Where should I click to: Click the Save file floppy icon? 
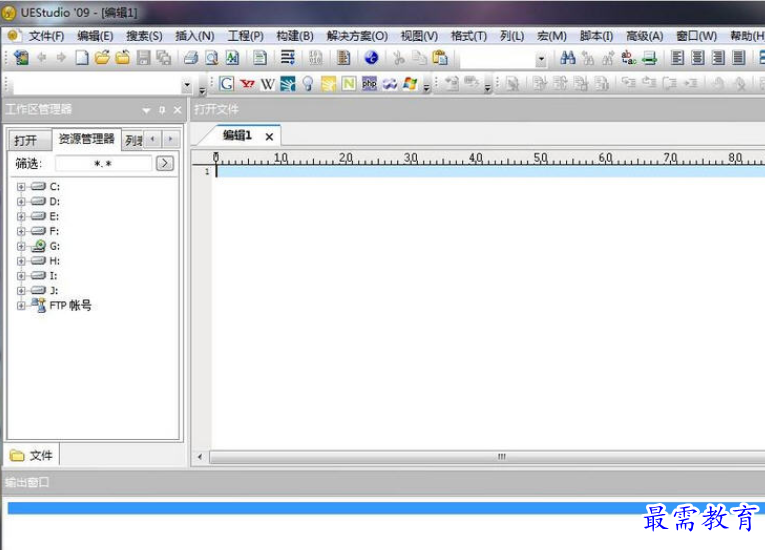[143, 58]
